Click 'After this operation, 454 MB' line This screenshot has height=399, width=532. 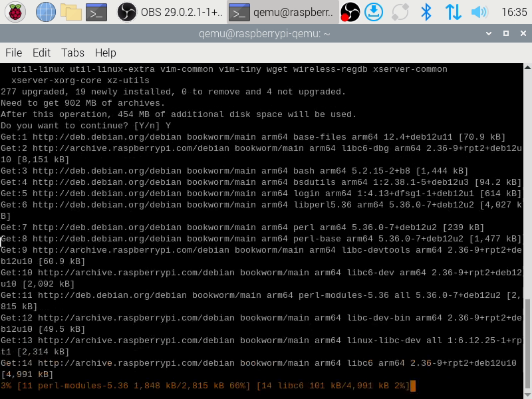tap(178, 114)
